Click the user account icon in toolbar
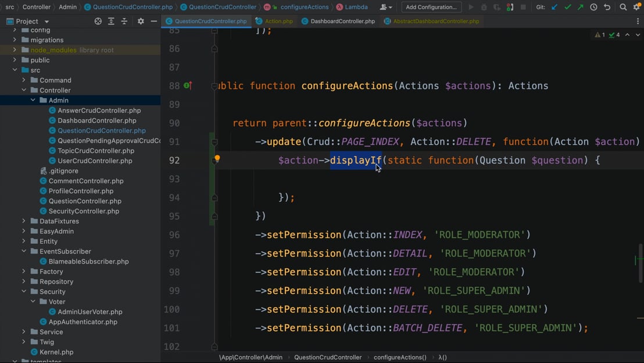Viewport: 644px width, 363px height. click(385, 7)
